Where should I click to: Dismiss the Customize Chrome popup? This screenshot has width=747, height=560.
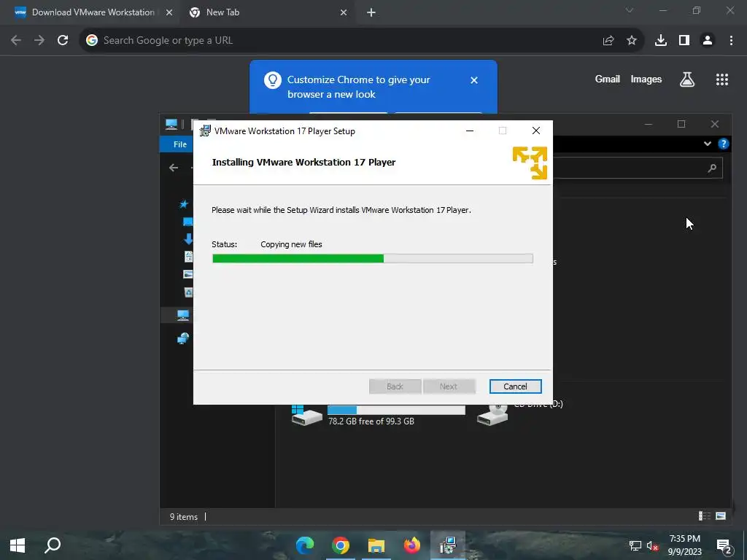pos(473,80)
